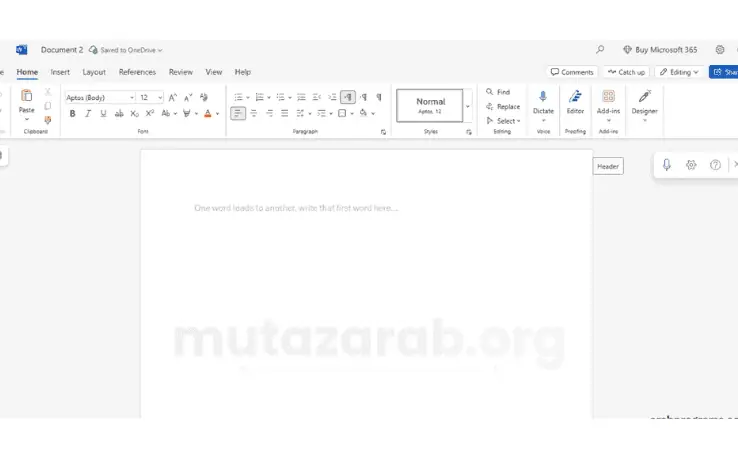This screenshot has width=738, height=458.
Task: Click the search magnifier in title bar
Action: pyautogui.click(x=600, y=49)
